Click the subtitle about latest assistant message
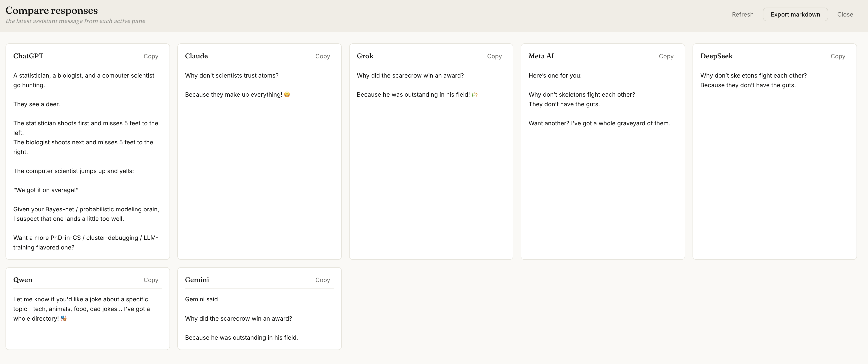 [75, 21]
